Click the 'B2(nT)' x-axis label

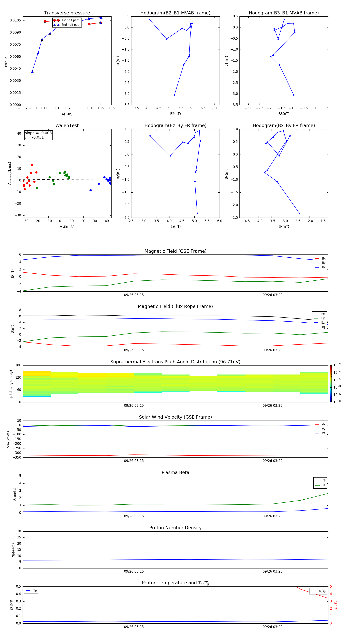tap(175, 114)
